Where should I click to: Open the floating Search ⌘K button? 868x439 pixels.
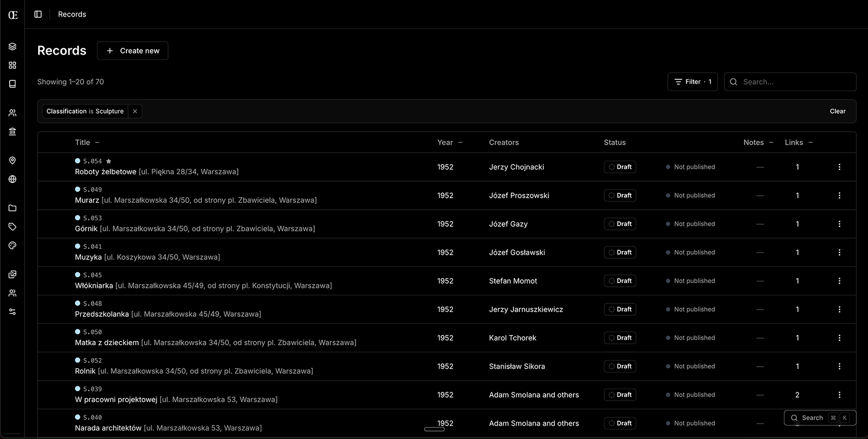pyautogui.click(x=820, y=418)
